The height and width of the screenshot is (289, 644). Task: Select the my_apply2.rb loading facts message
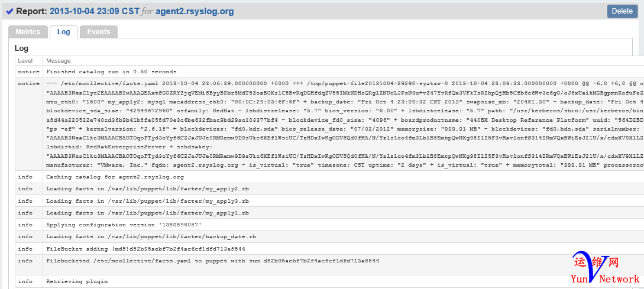147,189
